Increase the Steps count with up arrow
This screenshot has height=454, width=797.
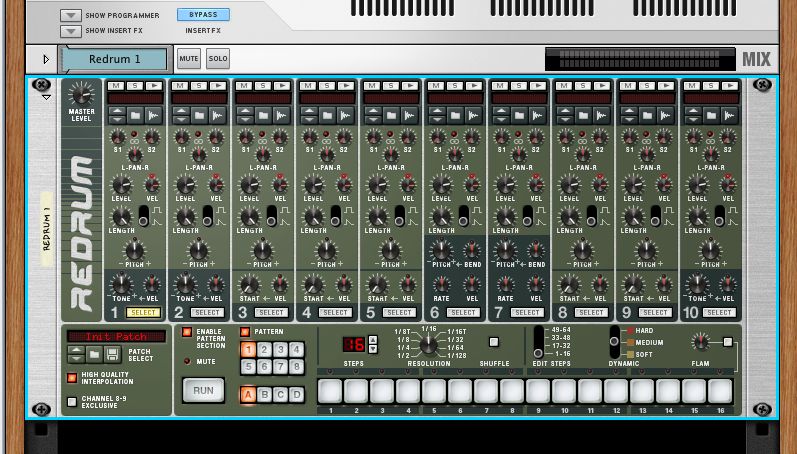click(x=373, y=340)
